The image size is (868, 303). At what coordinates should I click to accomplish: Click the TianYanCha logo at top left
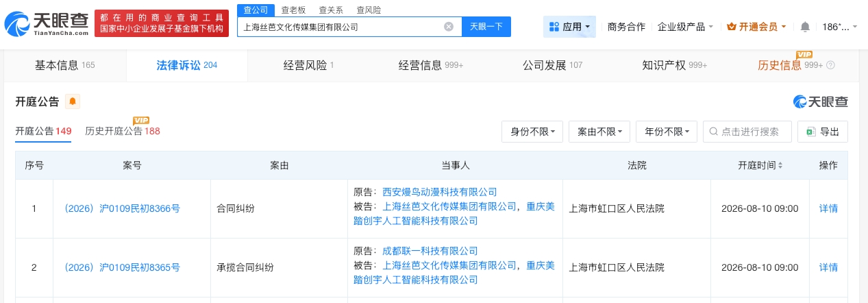46,23
